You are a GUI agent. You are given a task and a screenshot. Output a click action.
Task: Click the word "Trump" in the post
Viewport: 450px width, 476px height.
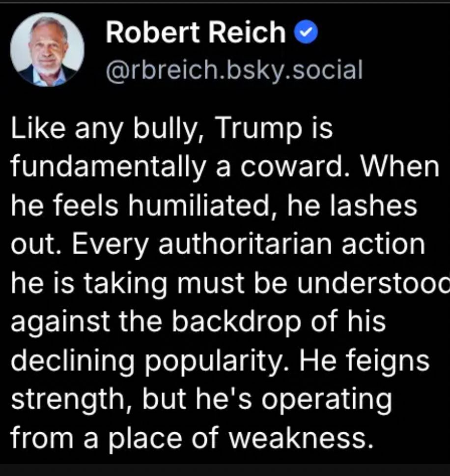point(258,128)
